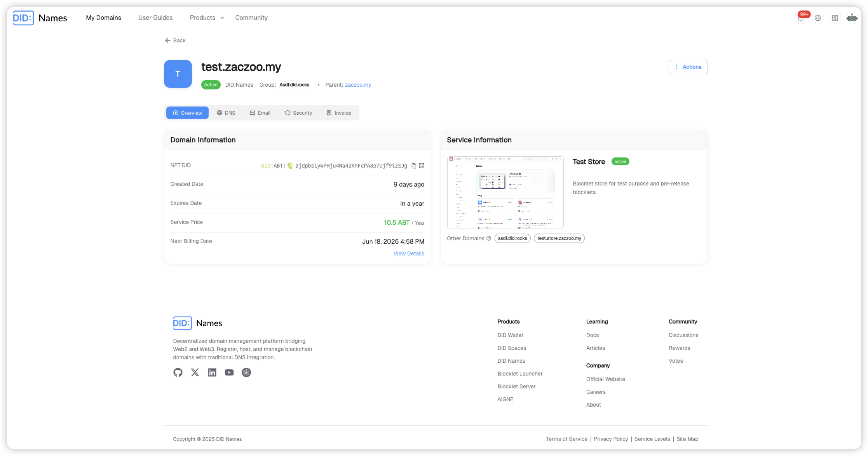
Task: Open the Test Store preview thumbnail
Action: tap(505, 192)
